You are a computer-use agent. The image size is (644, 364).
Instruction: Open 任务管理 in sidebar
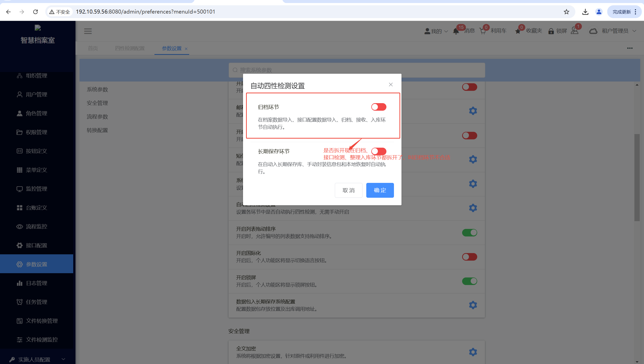(36, 302)
